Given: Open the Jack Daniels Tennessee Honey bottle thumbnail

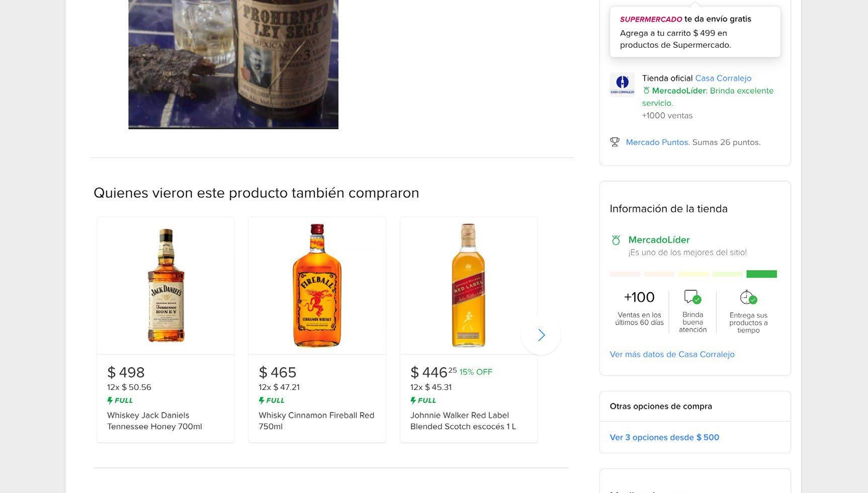Looking at the screenshot, I should [166, 286].
